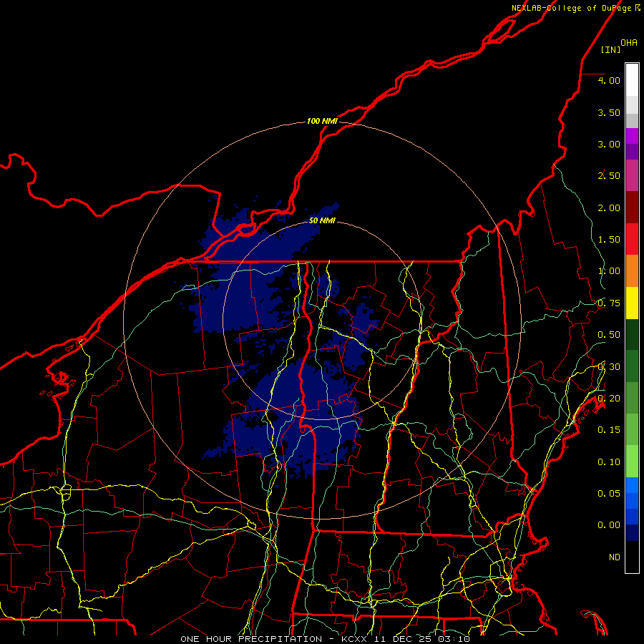Screen dimensions: 644x644
Task: Select the dark red swatch above 2.00
Action: coord(632,208)
